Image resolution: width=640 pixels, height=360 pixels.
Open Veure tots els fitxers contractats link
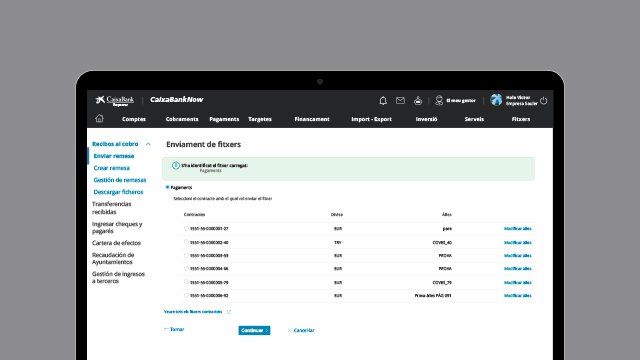point(193,312)
